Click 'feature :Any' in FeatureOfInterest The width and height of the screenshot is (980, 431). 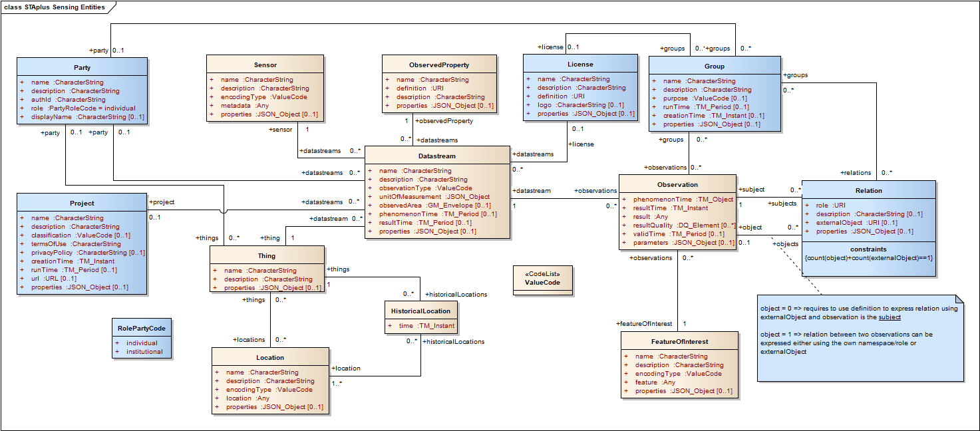(x=655, y=382)
